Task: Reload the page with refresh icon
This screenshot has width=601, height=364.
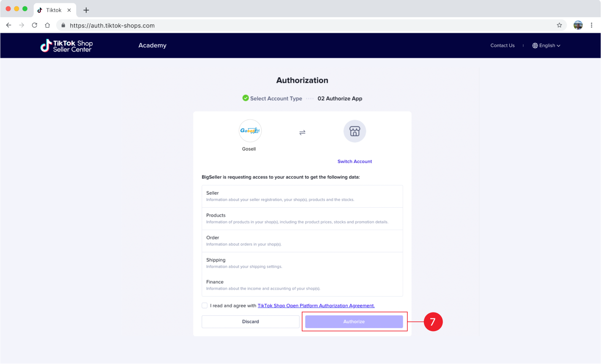Action: pyautogui.click(x=35, y=25)
